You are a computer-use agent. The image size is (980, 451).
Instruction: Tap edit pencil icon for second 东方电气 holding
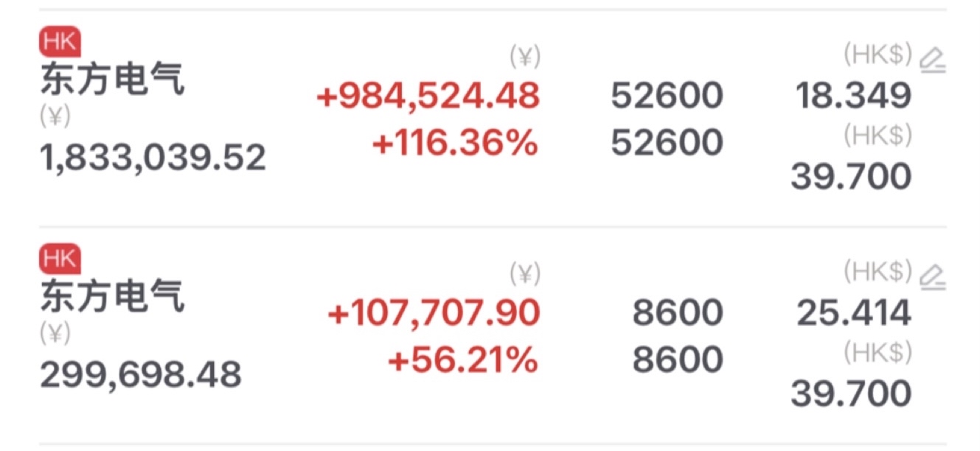[934, 277]
